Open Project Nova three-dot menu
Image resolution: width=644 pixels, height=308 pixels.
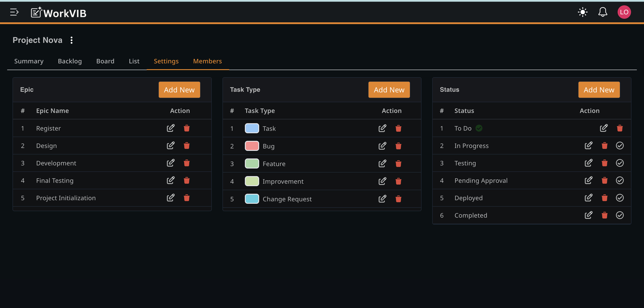coord(72,40)
